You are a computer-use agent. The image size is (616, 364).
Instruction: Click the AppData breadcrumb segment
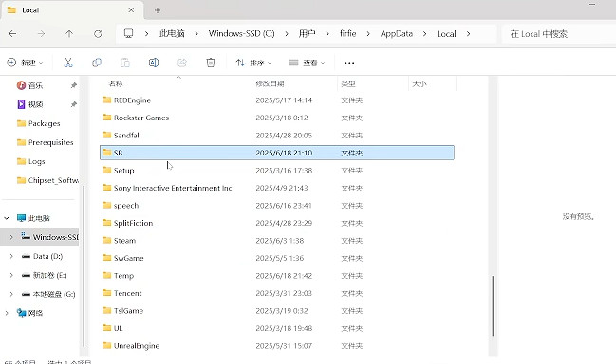coord(397,34)
